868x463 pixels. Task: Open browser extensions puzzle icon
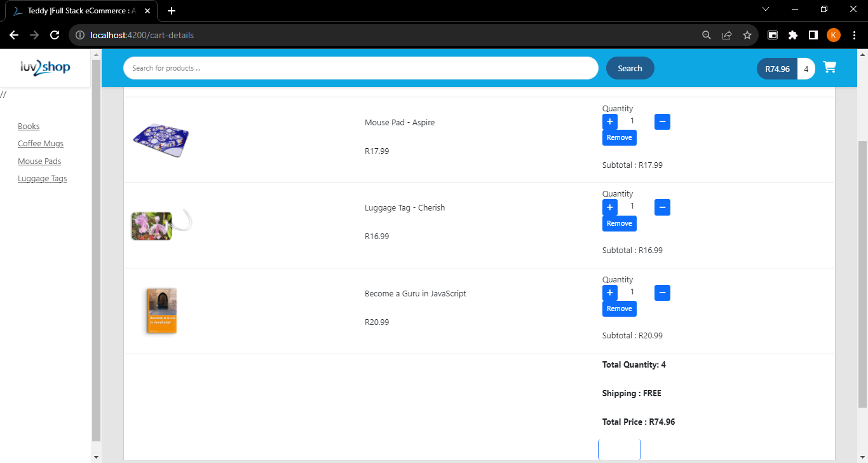click(792, 35)
